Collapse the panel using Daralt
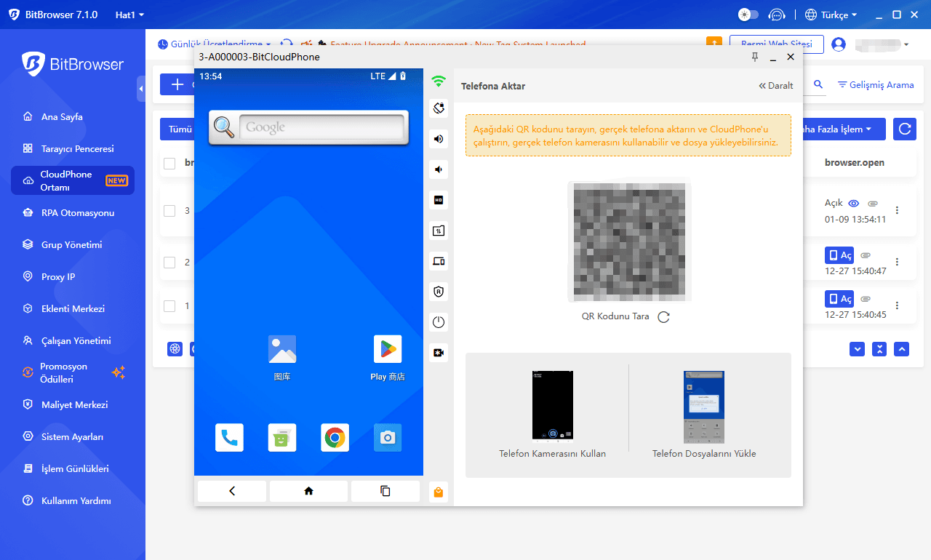This screenshot has height=560, width=931. (775, 86)
